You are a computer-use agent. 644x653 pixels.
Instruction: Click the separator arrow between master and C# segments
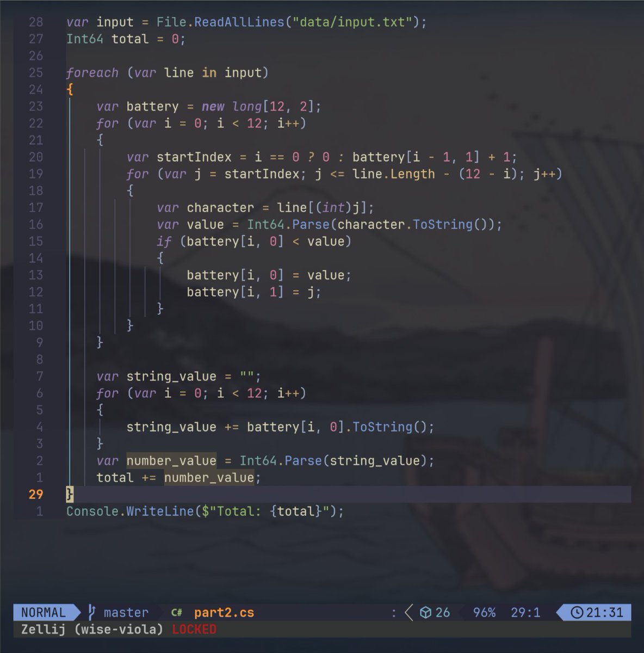click(x=159, y=612)
